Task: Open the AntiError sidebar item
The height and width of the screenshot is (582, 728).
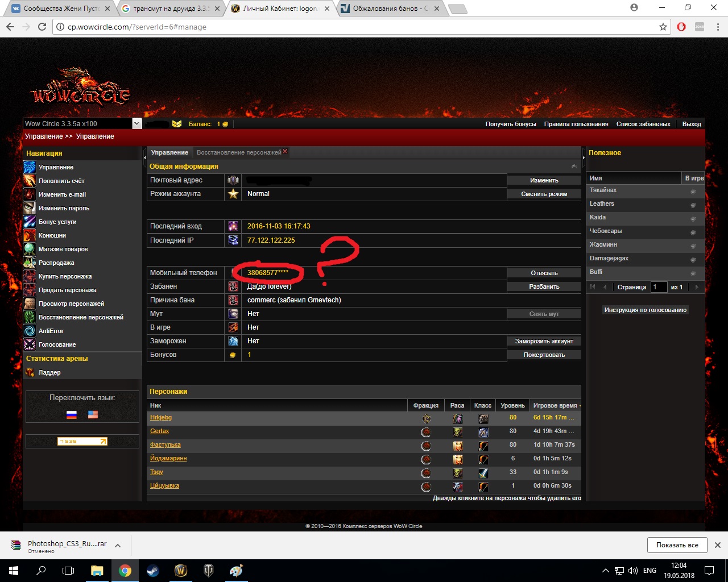Action: point(51,331)
